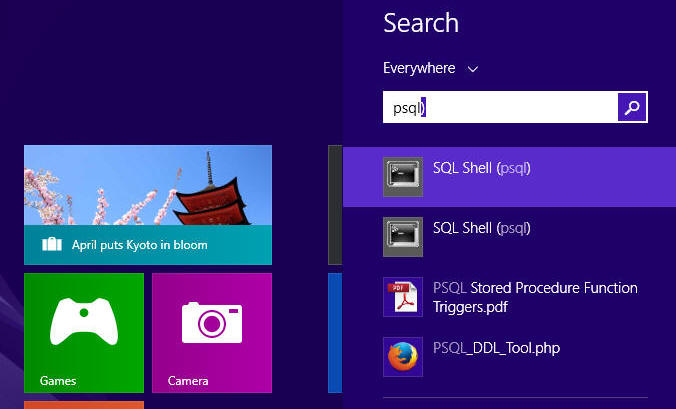This screenshot has width=676, height=409.
Task: Choose the second SQL Shell (psql) result text
Action: [x=481, y=228]
